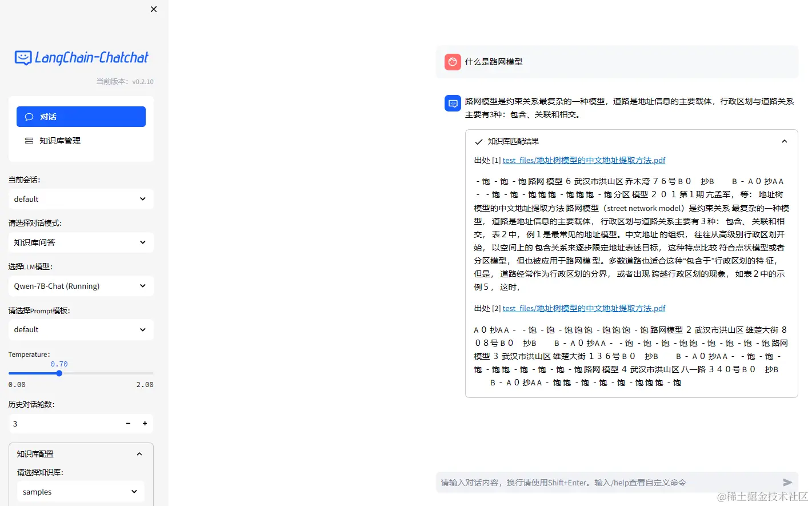Send the message with the arrow icon
The width and height of the screenshot is (812, 506).
pyautogui.click(x=787, y=483)
